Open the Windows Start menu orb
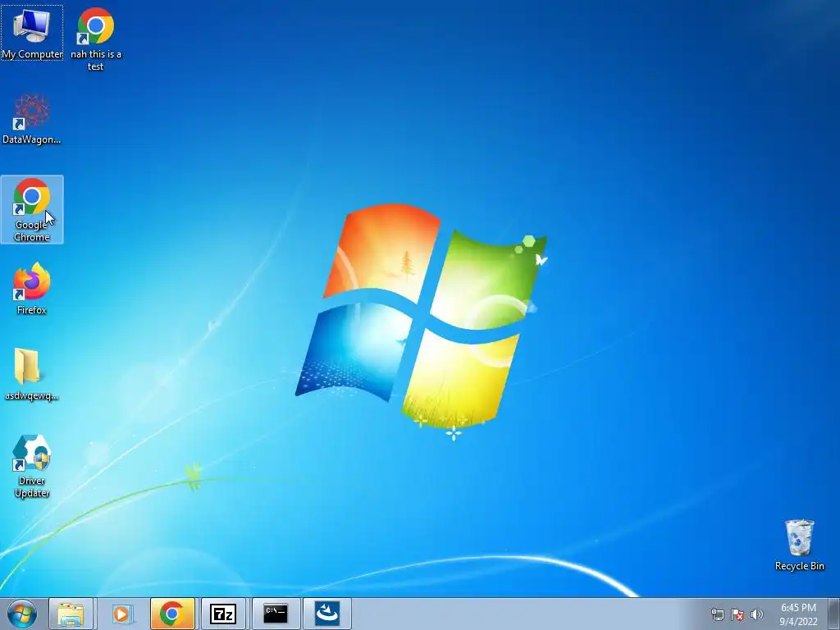This screenshot has width=840, height=630. coord(22,614)
